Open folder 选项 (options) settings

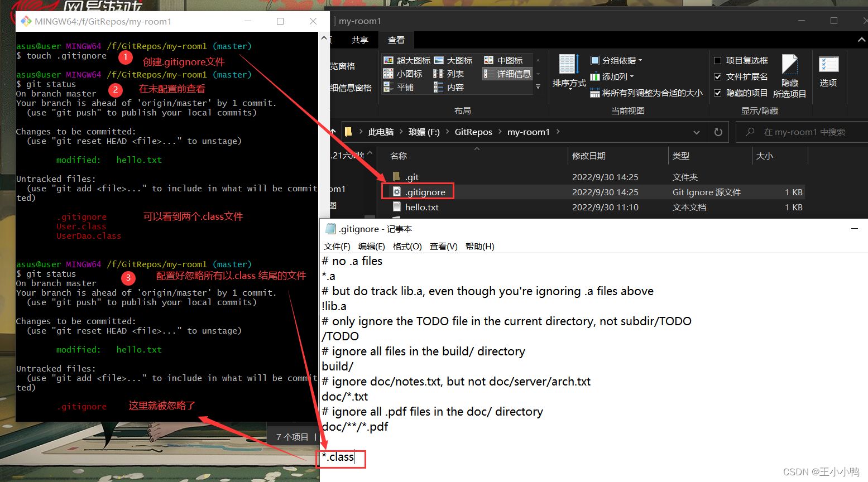[x=829, y=71]
